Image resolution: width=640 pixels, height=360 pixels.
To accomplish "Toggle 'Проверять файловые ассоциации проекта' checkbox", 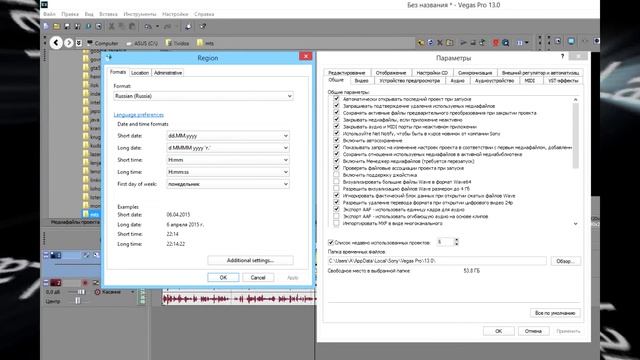I will (x=336, y=168).
